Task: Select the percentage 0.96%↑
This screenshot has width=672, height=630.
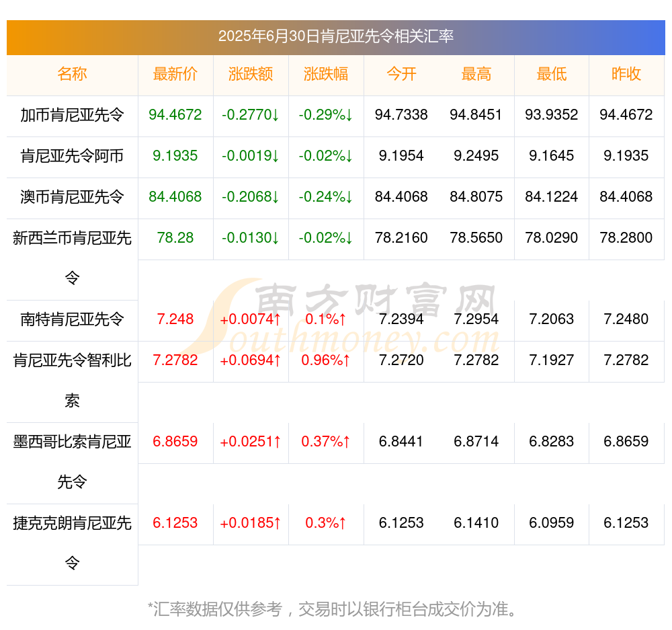Action: pos(326,360)
